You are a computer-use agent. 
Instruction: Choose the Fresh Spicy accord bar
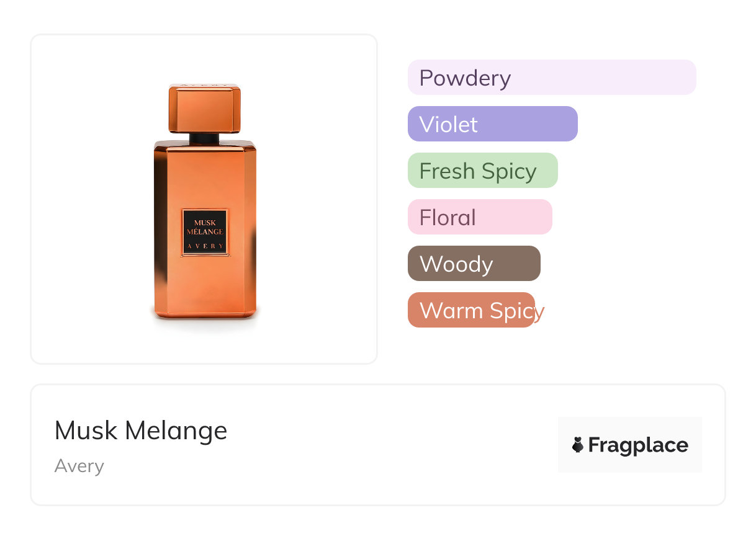pos(482,171)
